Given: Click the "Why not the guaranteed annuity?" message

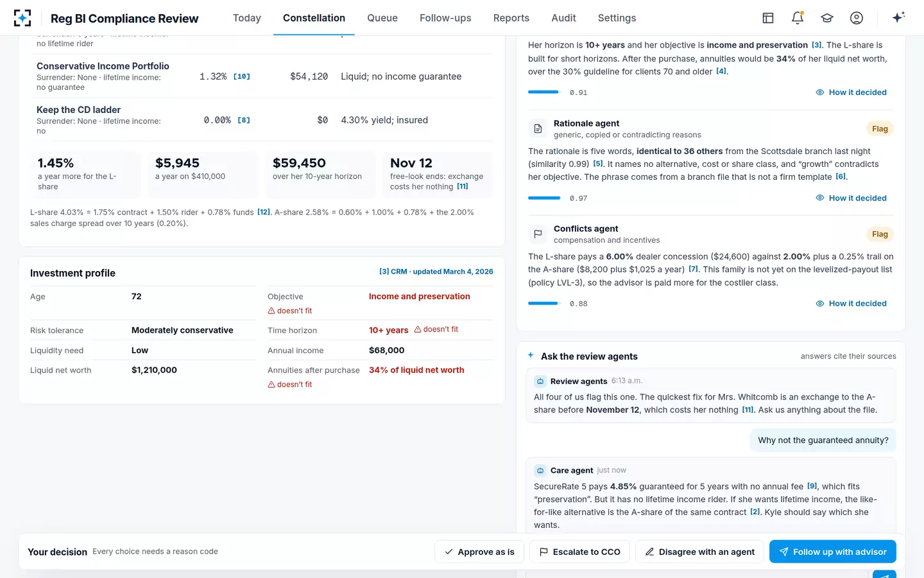Looking at the screenshot, I should pyautogui.click(x=823, y=441).
